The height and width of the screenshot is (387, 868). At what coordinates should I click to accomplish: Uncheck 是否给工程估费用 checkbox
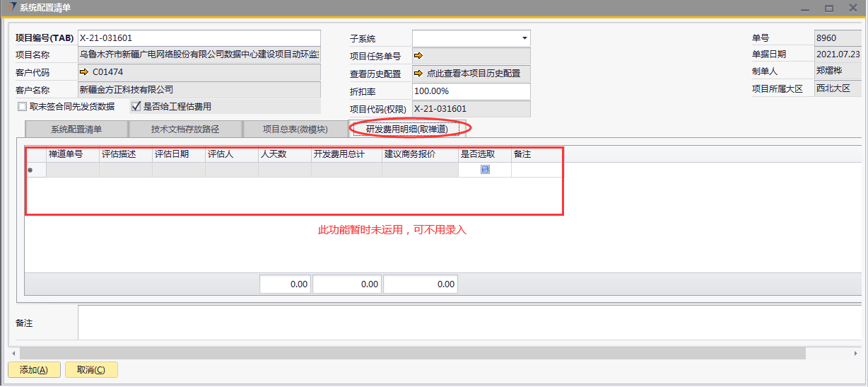[x=136, y=107]
